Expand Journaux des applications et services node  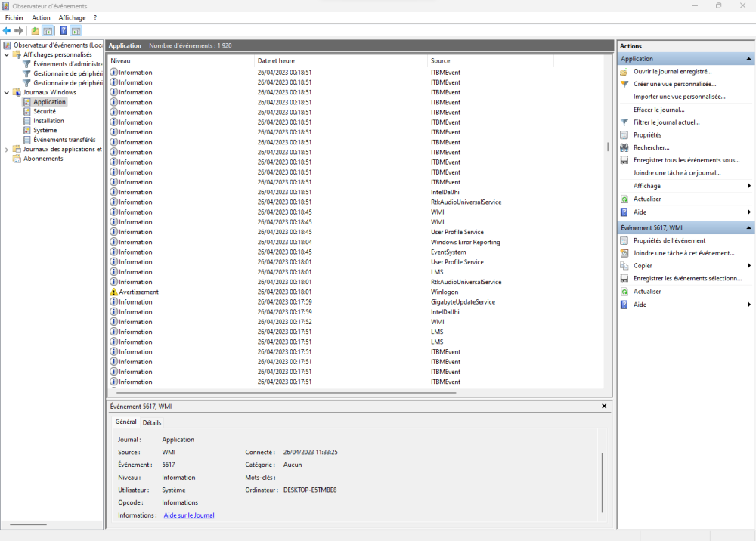[7, 150]
